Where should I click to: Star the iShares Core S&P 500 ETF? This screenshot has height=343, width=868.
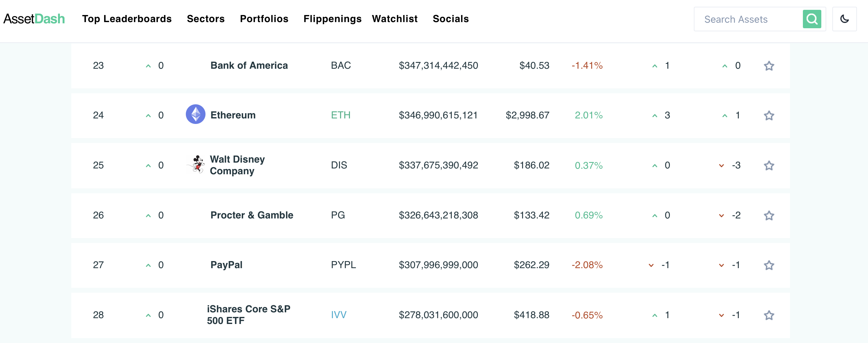tap(768, 315)
